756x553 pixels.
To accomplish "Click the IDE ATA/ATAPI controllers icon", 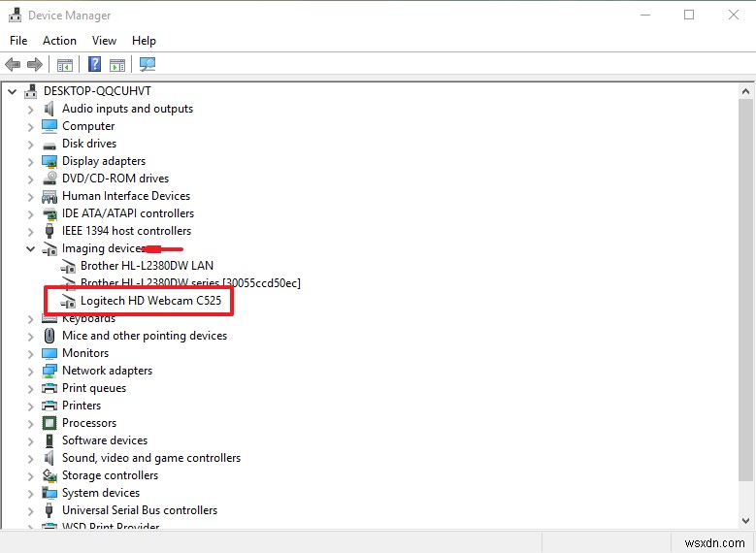I will pos(49,213).
